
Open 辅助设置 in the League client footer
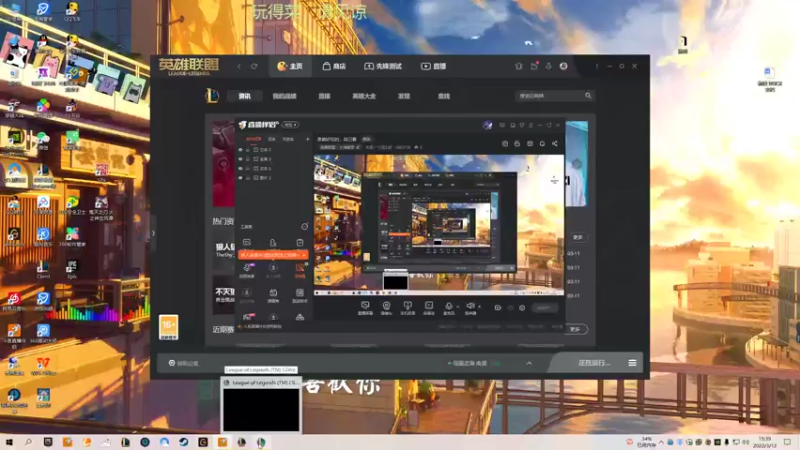(184, 363)
